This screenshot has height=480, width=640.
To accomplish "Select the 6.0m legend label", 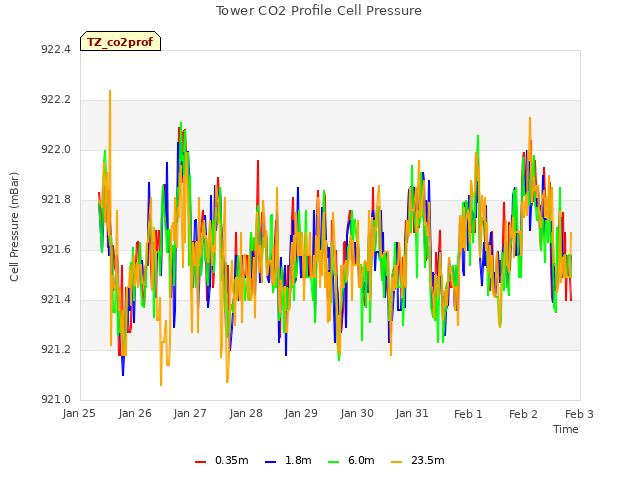I will (x=361, y=460).
